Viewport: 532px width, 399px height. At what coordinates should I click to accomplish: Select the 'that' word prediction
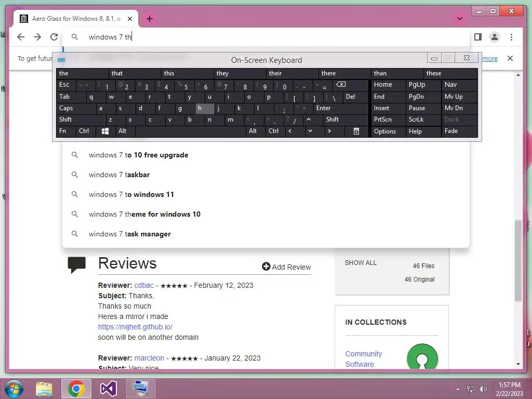click(135, 73)
